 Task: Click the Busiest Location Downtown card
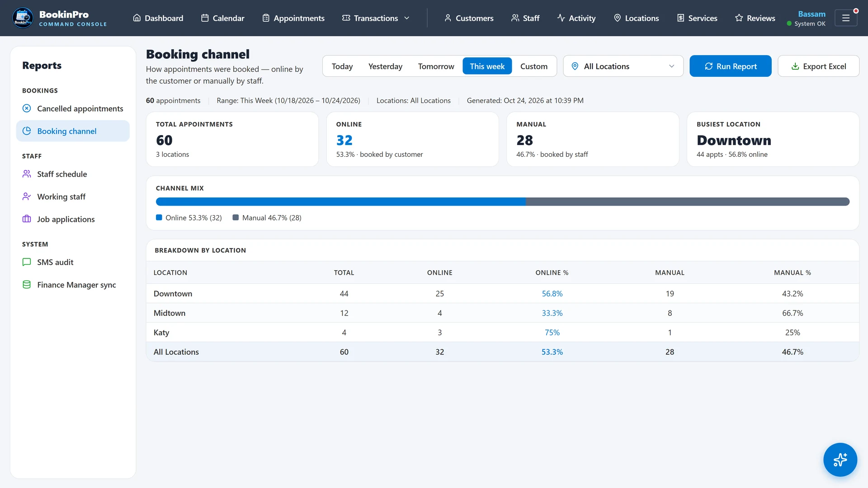pyautogui.click(x=773, y=139)
